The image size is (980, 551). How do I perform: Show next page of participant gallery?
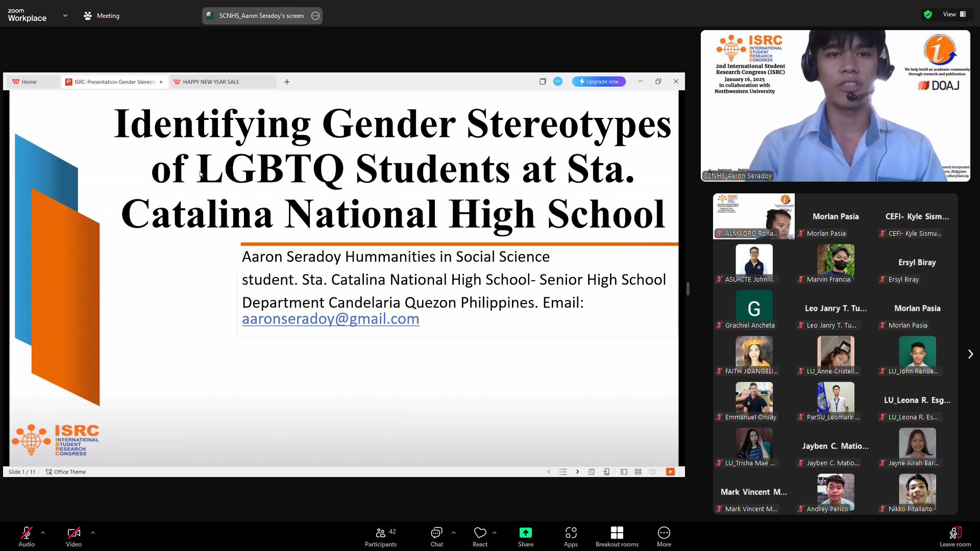point(970,354)
